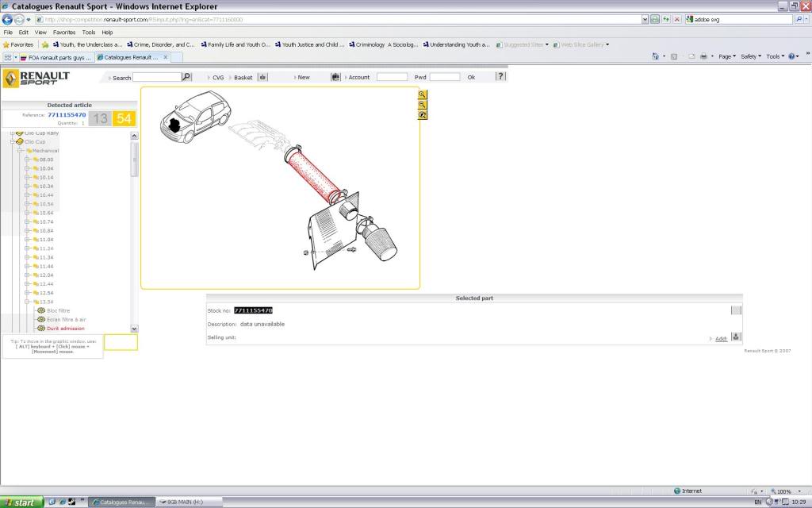Open the Web Slice Gallery favorite
The width and height of the screenshot is (812, 508).
click(x=581, y=44)
